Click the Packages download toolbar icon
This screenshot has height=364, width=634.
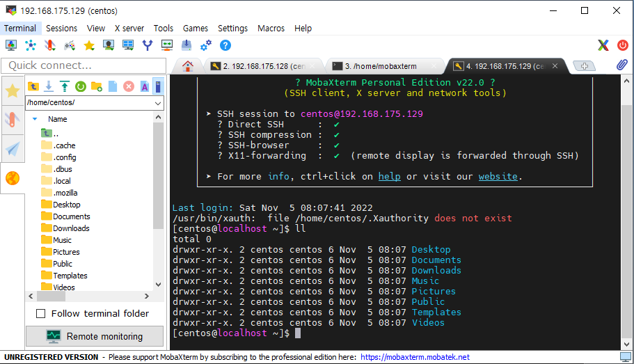[187, 45]
